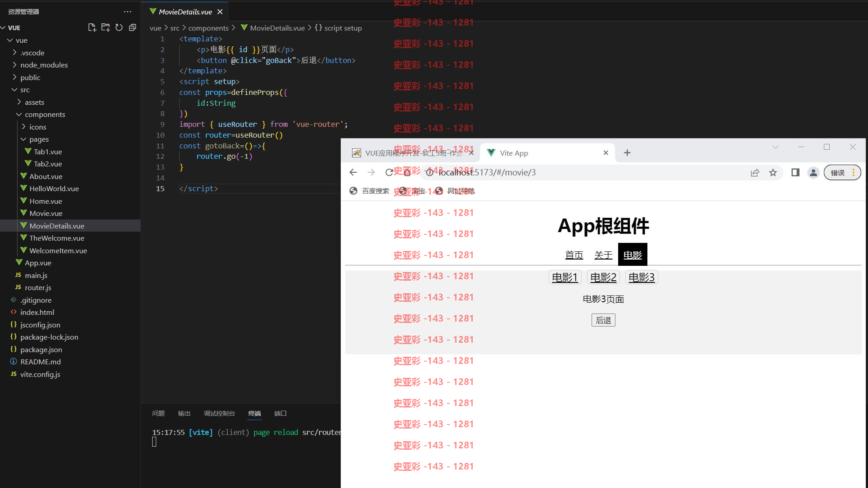The image size is (868, 488).
Task: Click New File icon in explorer header
Action: pyautogui.click(x=92, y=27)
